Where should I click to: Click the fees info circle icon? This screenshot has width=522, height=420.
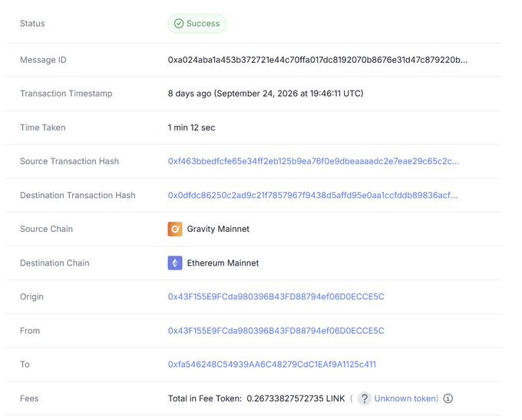point(448,399)
